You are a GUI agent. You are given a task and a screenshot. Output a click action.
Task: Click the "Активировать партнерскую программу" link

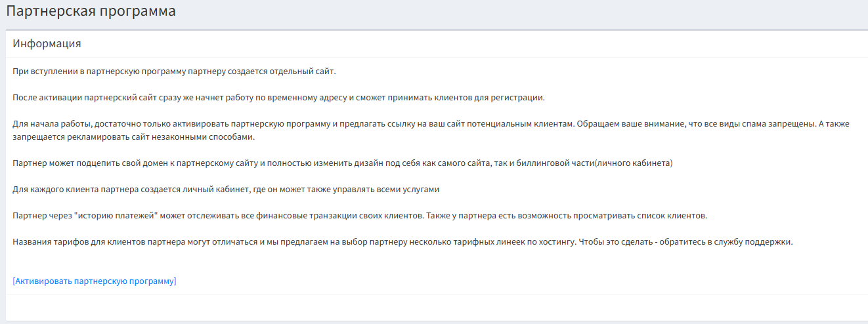pos(95,281)
